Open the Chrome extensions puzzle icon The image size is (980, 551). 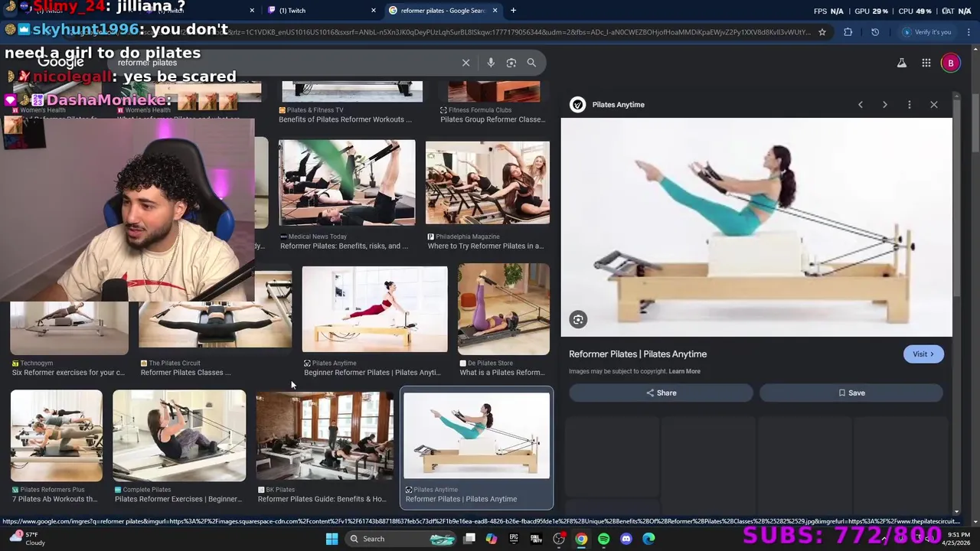click(848, 32)
